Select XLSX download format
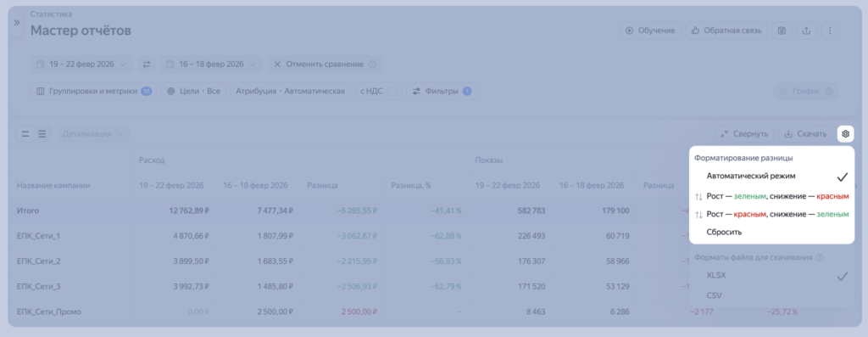This screenshot has height=337, width=868. [x=771, y=276]
